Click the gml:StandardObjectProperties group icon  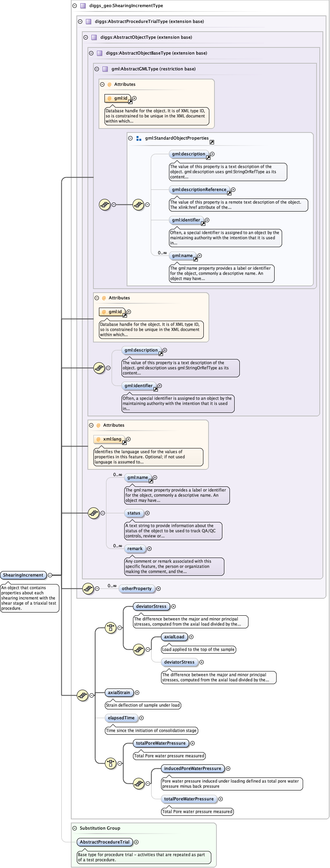pos(138,138)
